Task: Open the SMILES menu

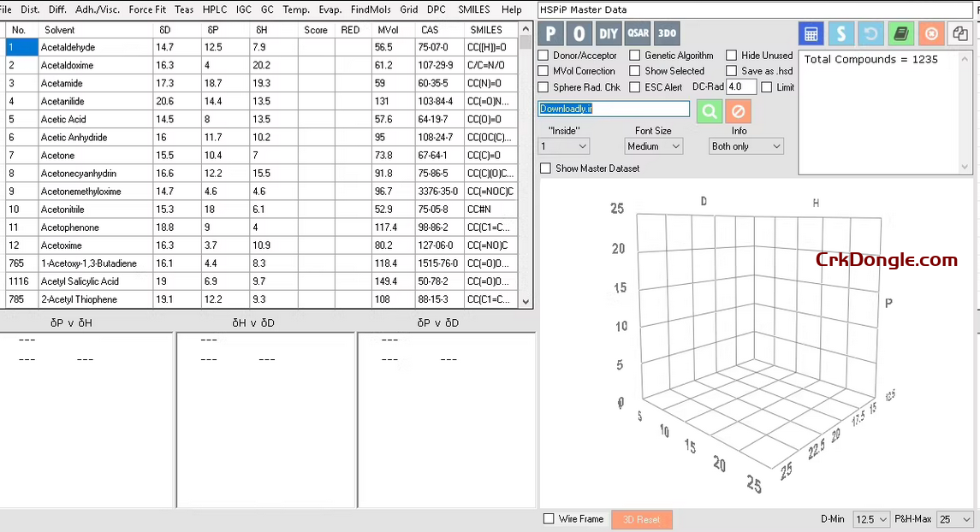Action: (x=476, y=9)
